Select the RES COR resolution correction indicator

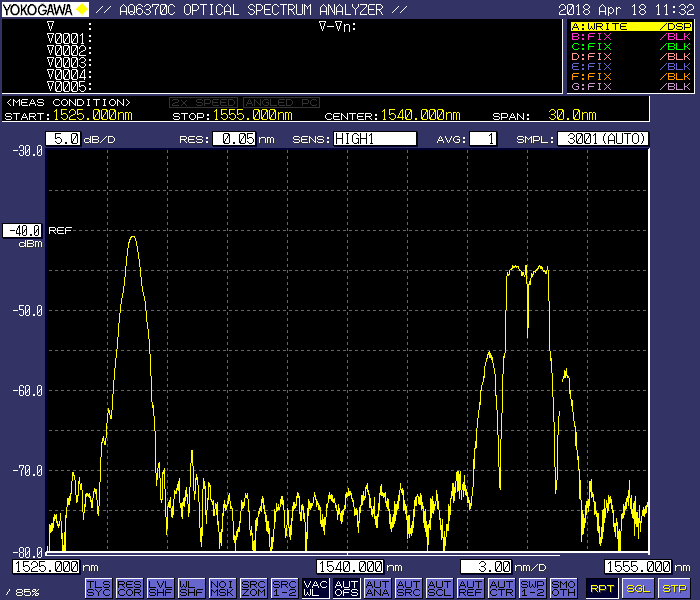tap(129, 588)
